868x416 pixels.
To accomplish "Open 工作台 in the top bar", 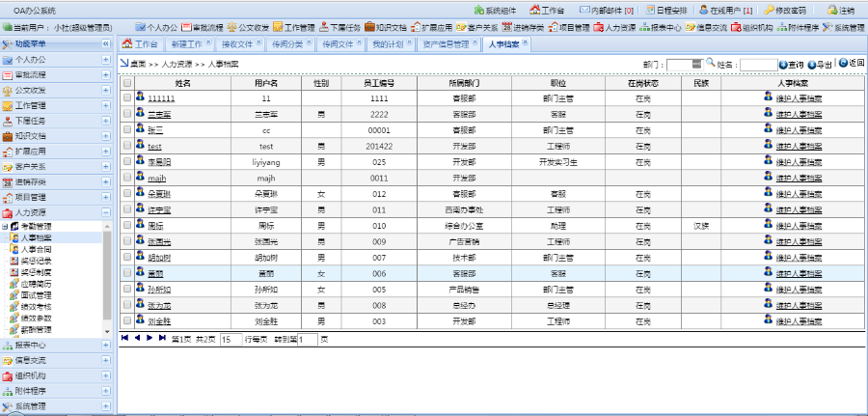I will [547, 10].
